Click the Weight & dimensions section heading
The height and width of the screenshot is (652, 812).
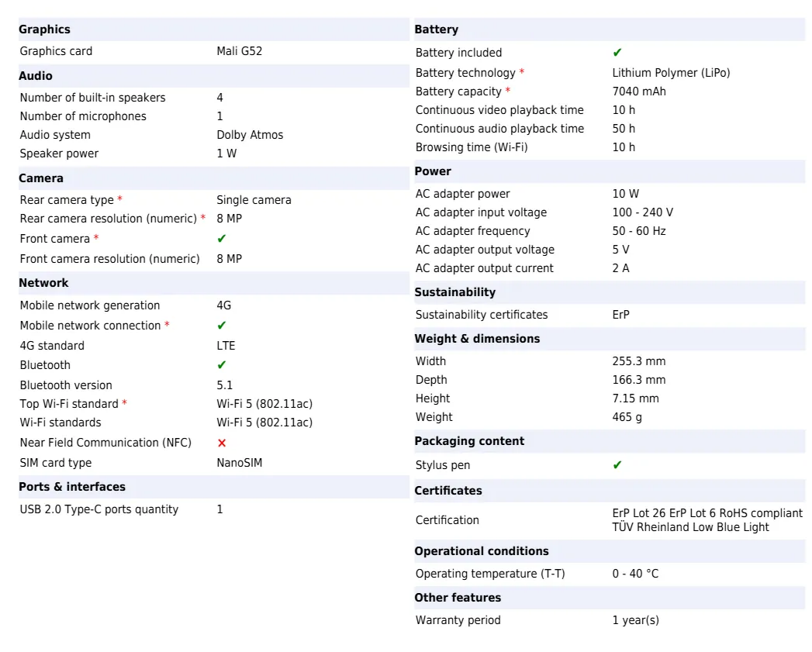477,339
